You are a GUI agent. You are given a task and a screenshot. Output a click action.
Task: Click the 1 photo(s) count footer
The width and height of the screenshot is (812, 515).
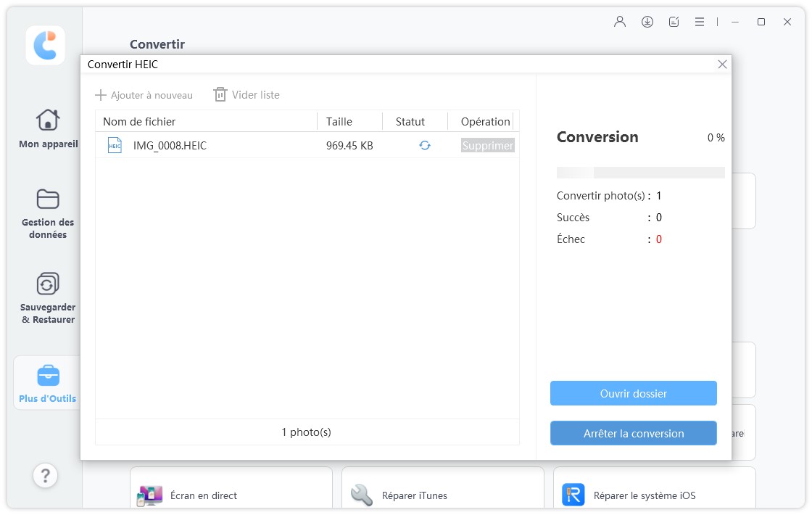pos(306,432)
